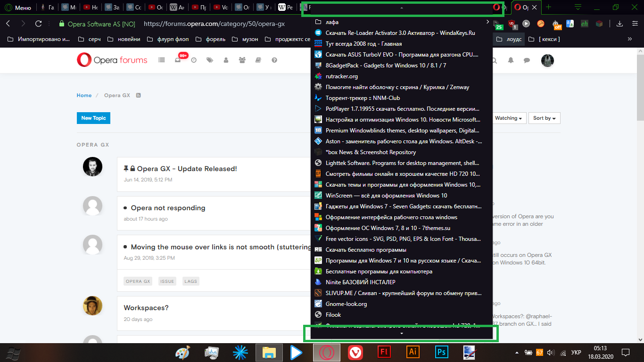The height and width of the screenshot is (362, 644).
Task: Select rutracker.org bookmark entry
Action: tap(402, 76)
